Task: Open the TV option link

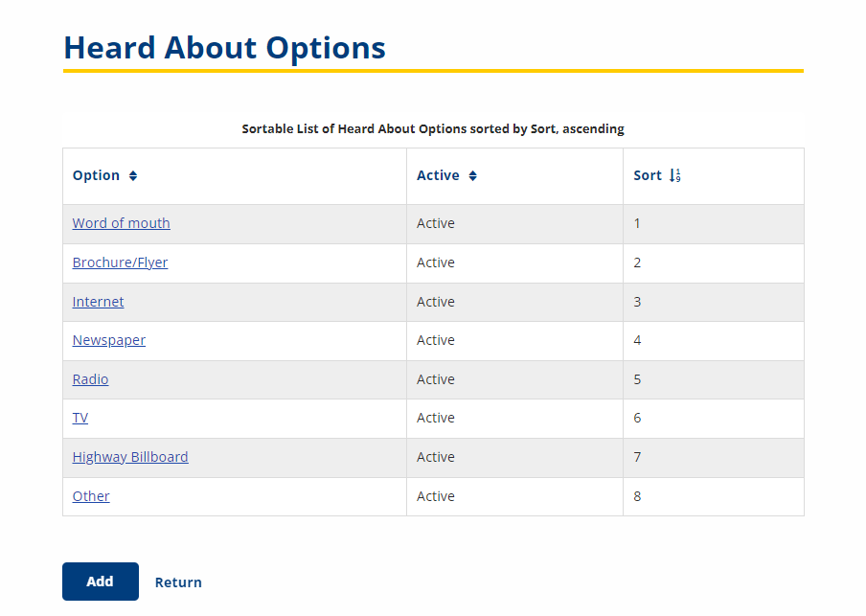Action: point(80,418)
